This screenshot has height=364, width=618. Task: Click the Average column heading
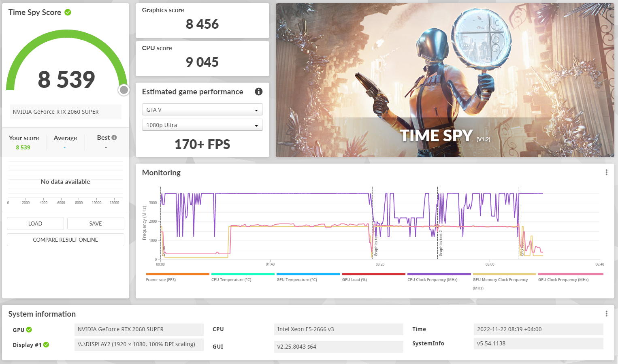[x=65, y=138]
